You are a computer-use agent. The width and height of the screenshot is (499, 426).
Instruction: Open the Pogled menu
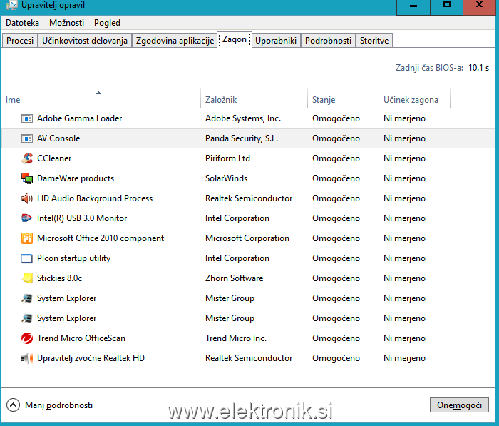(x=107, y=23)
